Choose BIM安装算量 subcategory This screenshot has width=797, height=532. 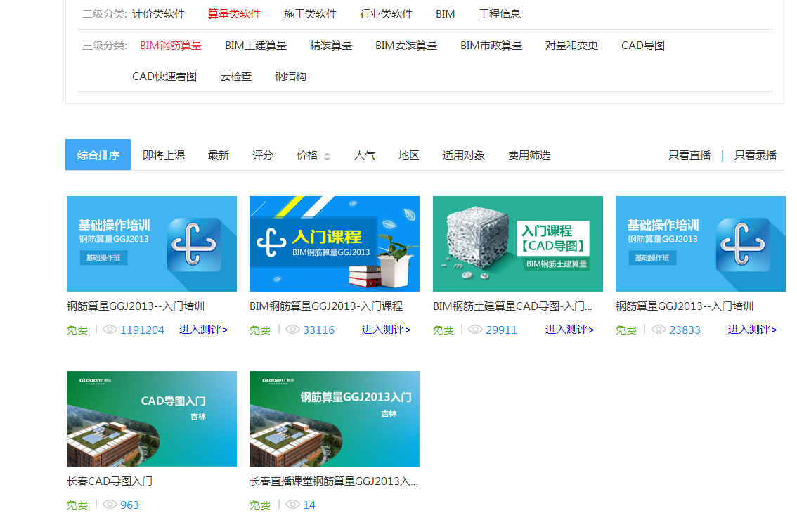tap(406, 46)
